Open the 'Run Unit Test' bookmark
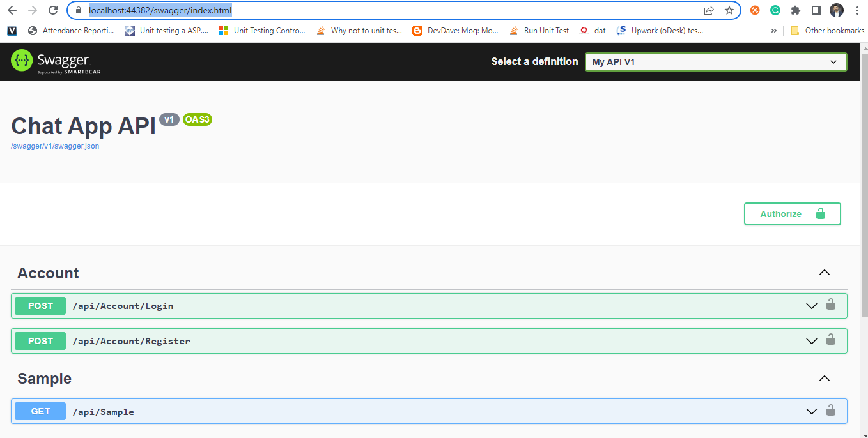 coord(546,30)
